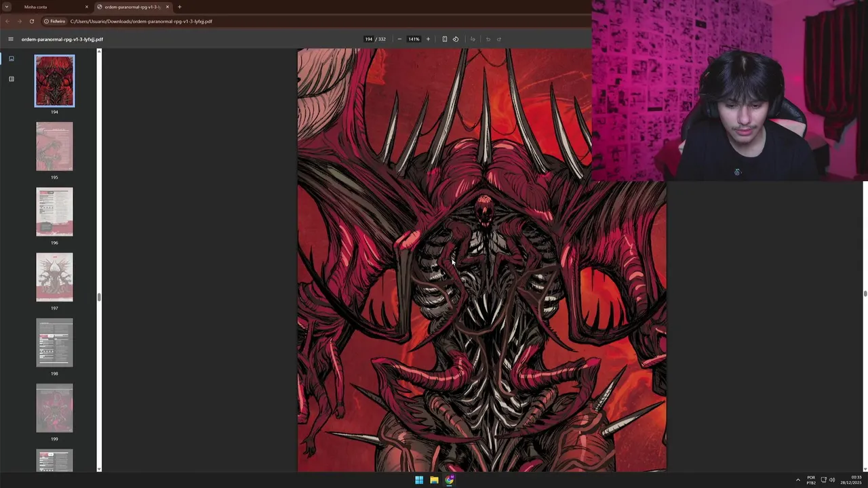Screen dimensions: 868x488
Task: Select the ordem-paranormal-rpg-v1-3 tab
Action: pyautogui.click(x=132, y=7)
